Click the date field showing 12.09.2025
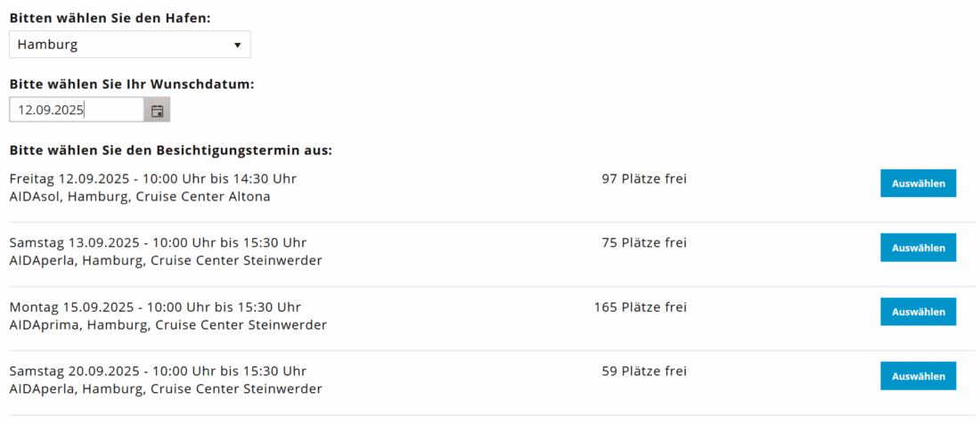 coord(77,110)
